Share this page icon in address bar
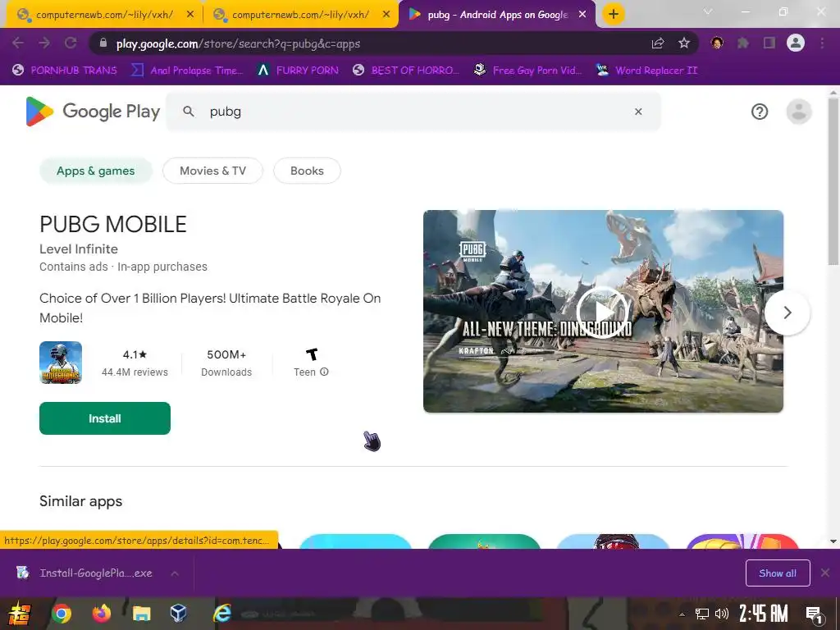 click(x=658, y=43)
